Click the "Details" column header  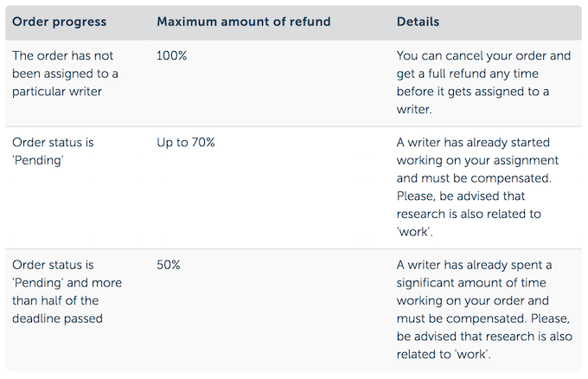418,22
